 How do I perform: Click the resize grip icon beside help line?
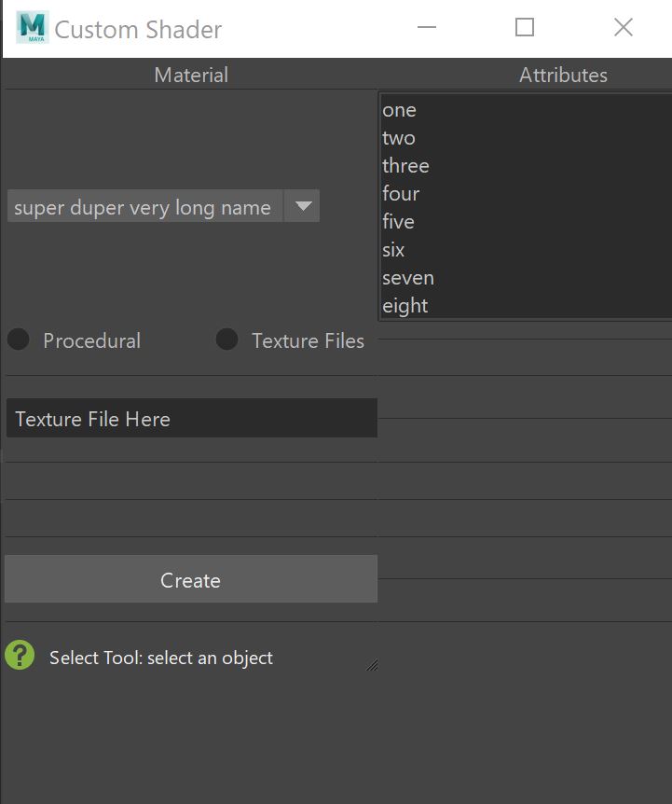click(372, 665)
